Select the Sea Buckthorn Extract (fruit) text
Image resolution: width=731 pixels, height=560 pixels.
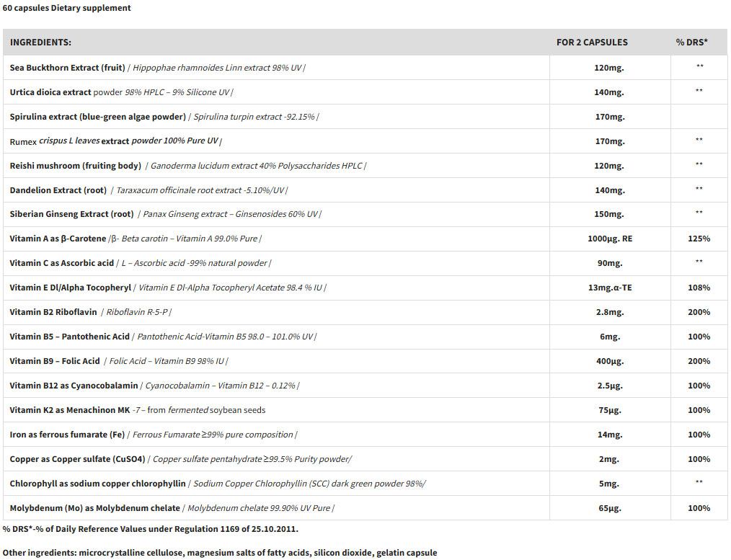(67, 68)
